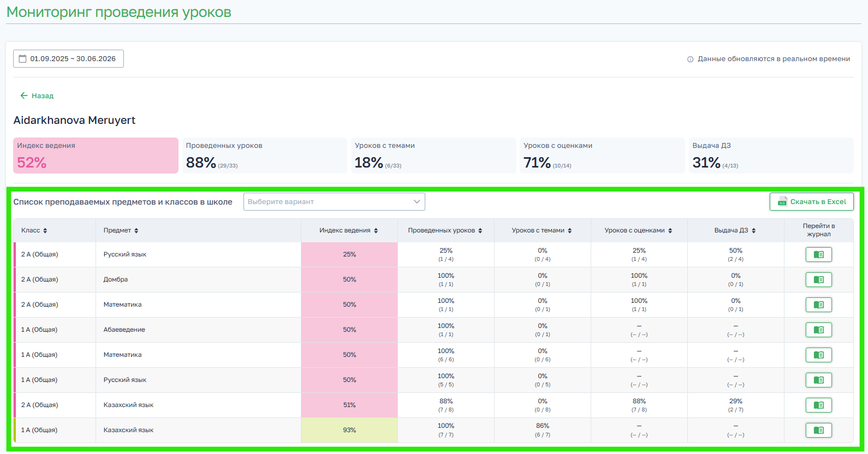Sort table by Предмет column

pyautogui.click(x=121, y=231)
